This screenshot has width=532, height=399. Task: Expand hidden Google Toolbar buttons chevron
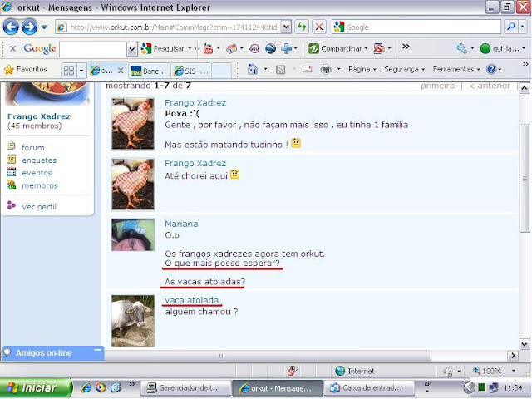click(406, 47)
